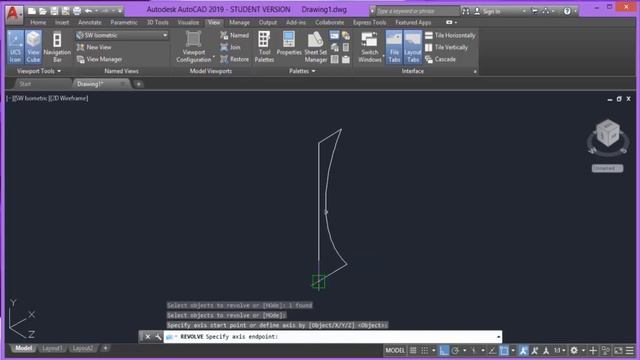Switch to the Insert ribbon tab
This screenshot has width=640, height=360.
point(62,22)
